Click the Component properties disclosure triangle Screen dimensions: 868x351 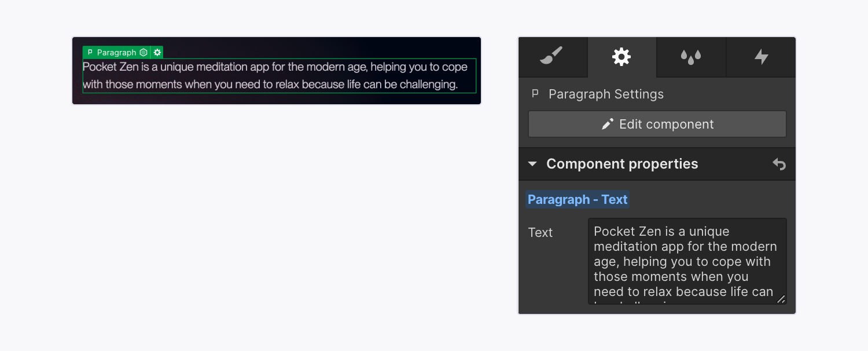tap(532, 164)
